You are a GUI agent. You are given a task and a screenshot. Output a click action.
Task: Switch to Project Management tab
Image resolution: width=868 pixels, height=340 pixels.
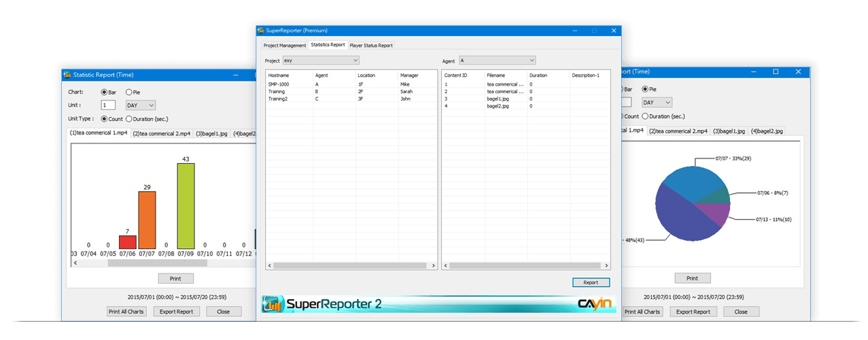285,46
